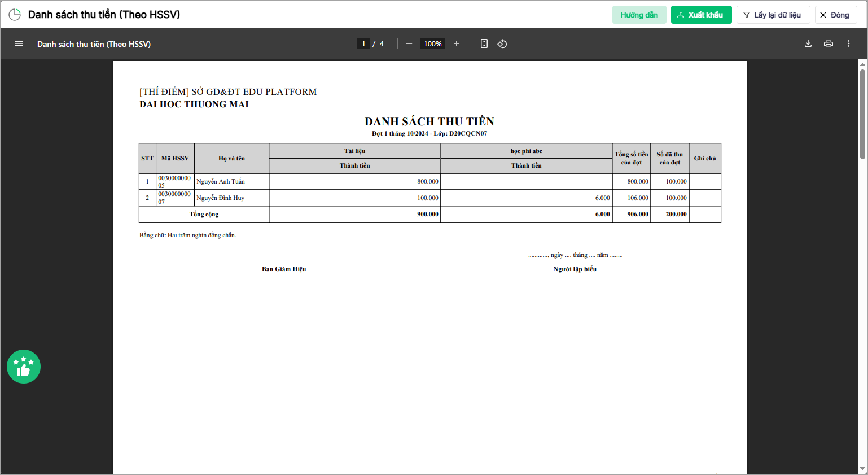Viewport: 868px width, 475px height.
Task: Click the Ban Giám Hiệu signature label
Action: 284,269
